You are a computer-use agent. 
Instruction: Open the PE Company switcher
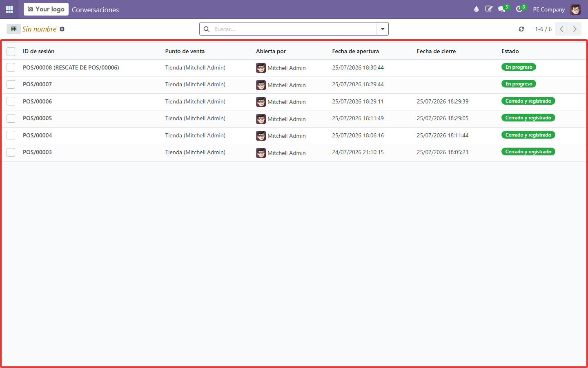coord(549,9)
